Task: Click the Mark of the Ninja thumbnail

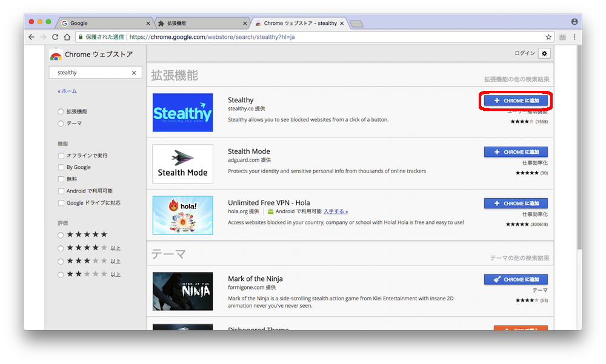Action: click(x=182, y=291)
